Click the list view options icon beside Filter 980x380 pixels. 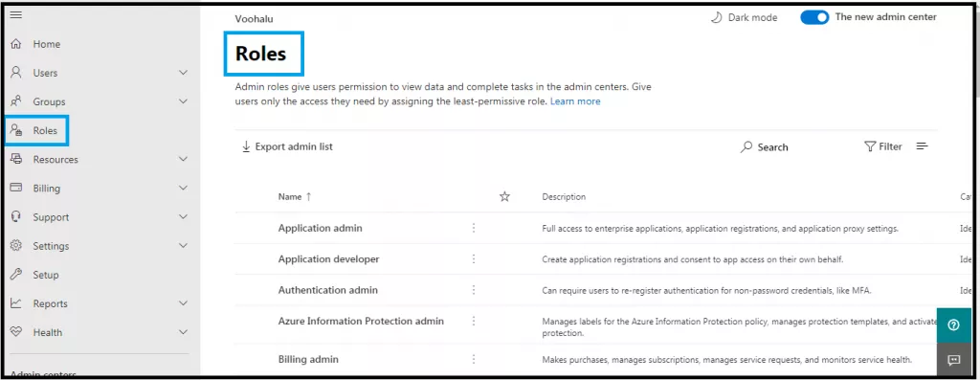[922, 146]
